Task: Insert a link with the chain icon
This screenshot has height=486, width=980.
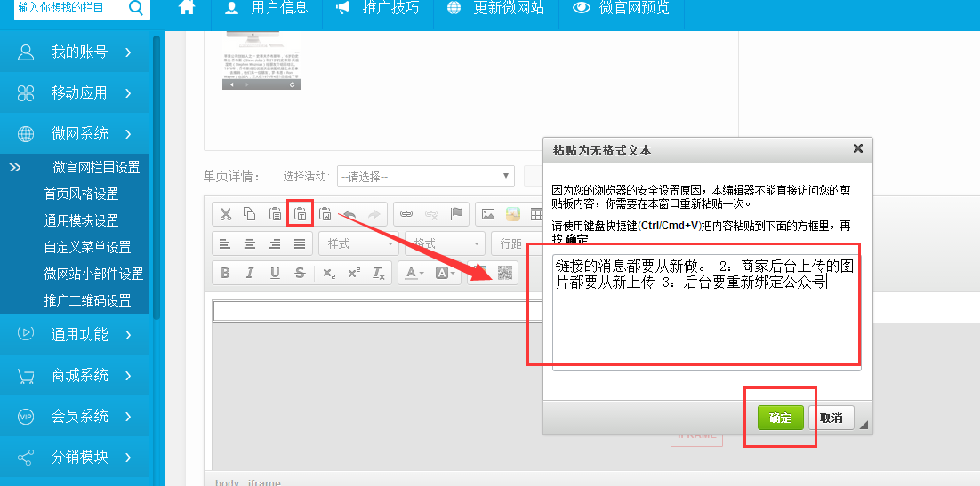Action: pyautogui.click(x=406, y=213)
